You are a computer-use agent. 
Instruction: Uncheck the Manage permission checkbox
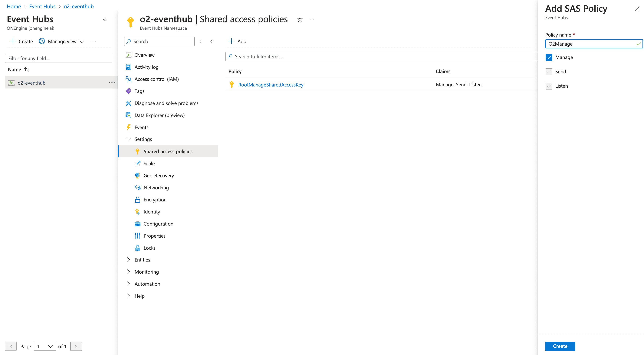tap(549, 57)
